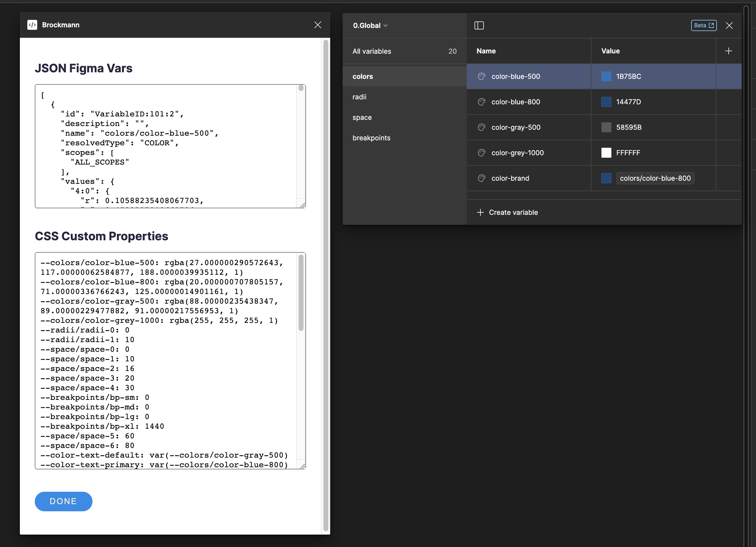Click palette icon beside color-gray-500

coord(481,127)
